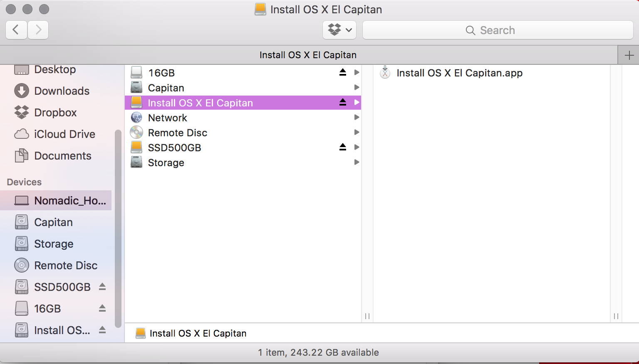
Task: Go back with the left chevron button
Action: pos(17,30)
